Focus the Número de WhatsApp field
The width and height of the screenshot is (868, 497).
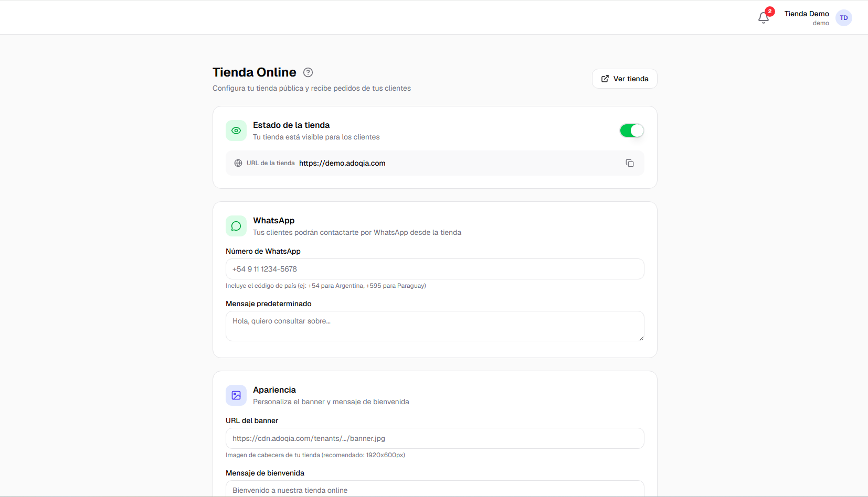point(435,269)
